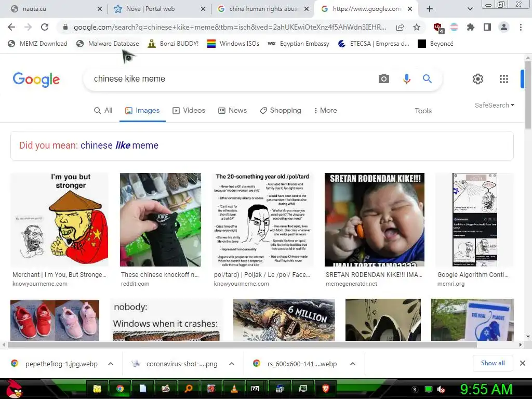Toggle the browser side panel

click(x=487, y=27)
